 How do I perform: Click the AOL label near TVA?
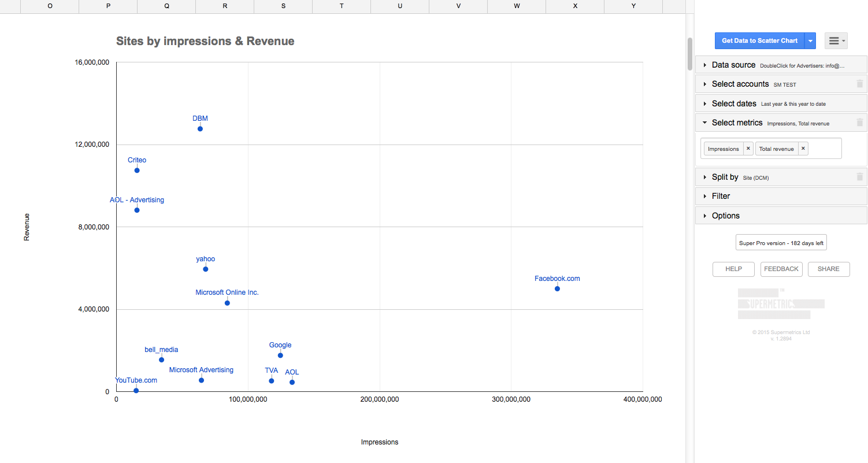pyautogui.click(x=292, y=372)
